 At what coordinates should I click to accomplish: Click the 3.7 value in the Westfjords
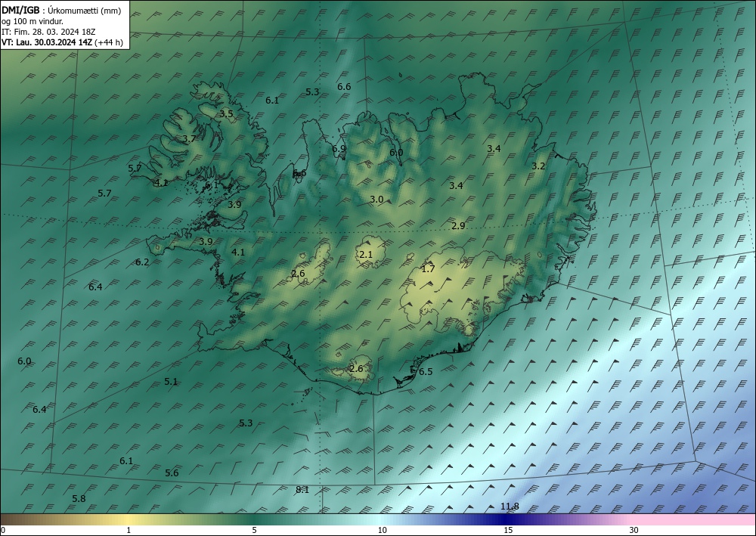click(189, 139)
